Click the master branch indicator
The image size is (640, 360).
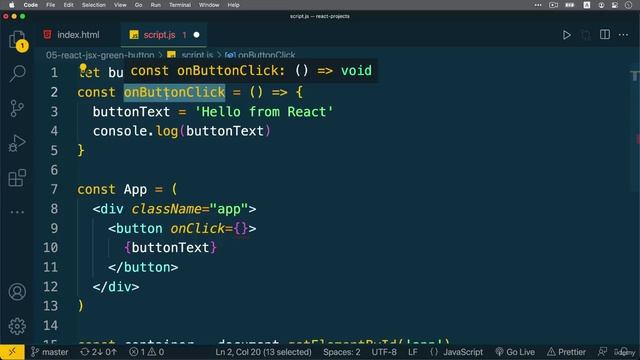(x=50, y=352)
